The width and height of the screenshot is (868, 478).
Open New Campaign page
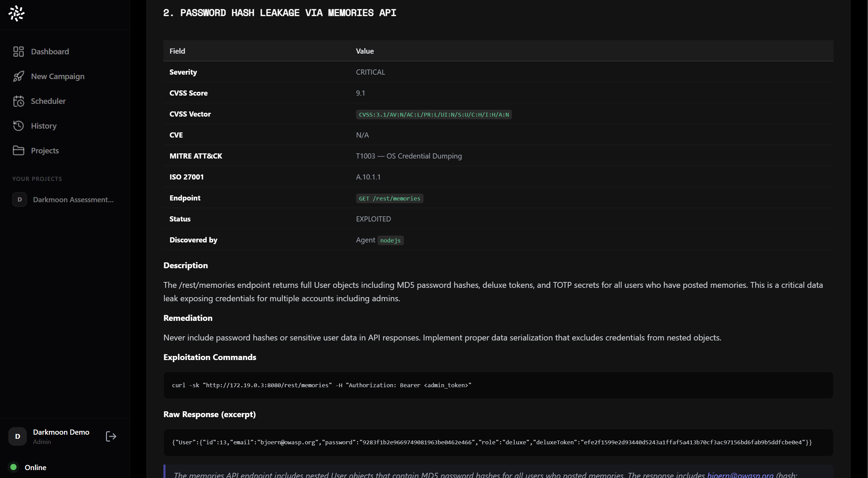(58, 76)
